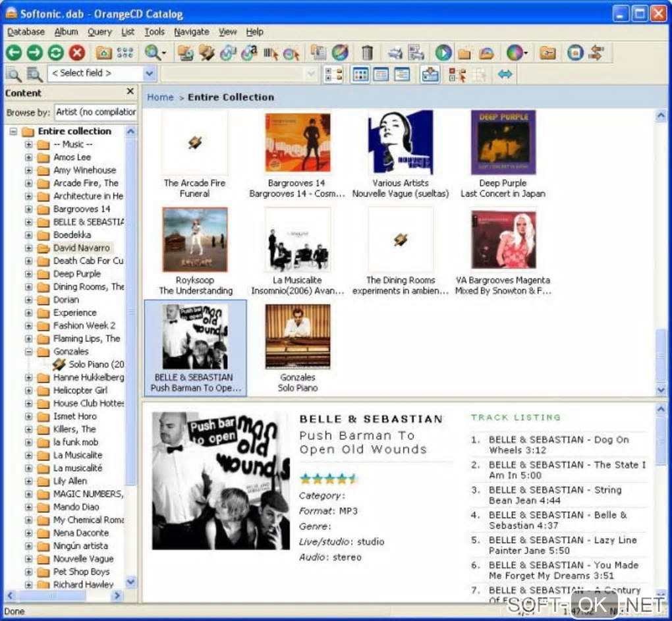Viewport: 672px width, 621px height.
Task: Switch to the details list view button
Action: (x=381, y=74)
